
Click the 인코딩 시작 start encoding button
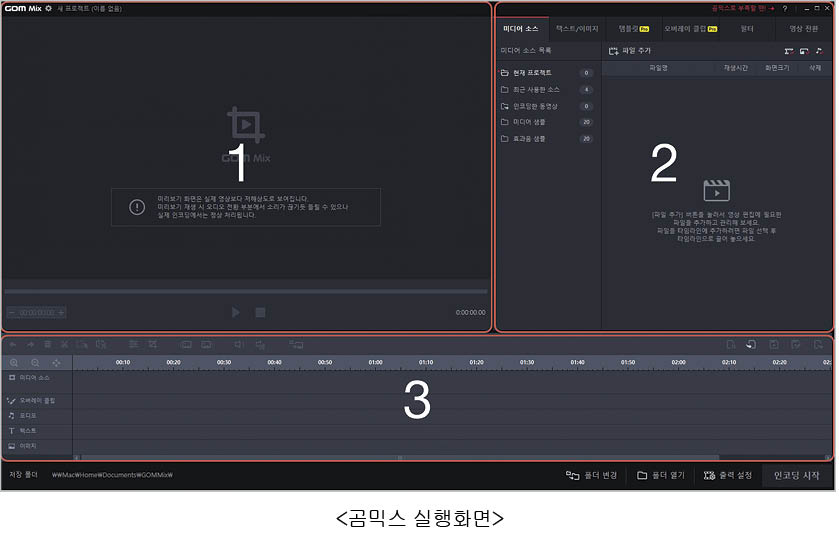coord(798,476)
